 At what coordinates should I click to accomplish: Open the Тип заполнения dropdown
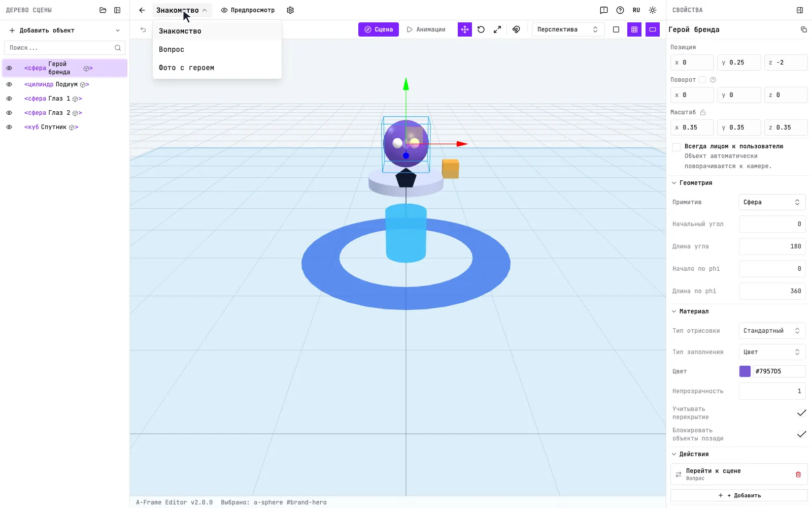click(x=772, y=352)
